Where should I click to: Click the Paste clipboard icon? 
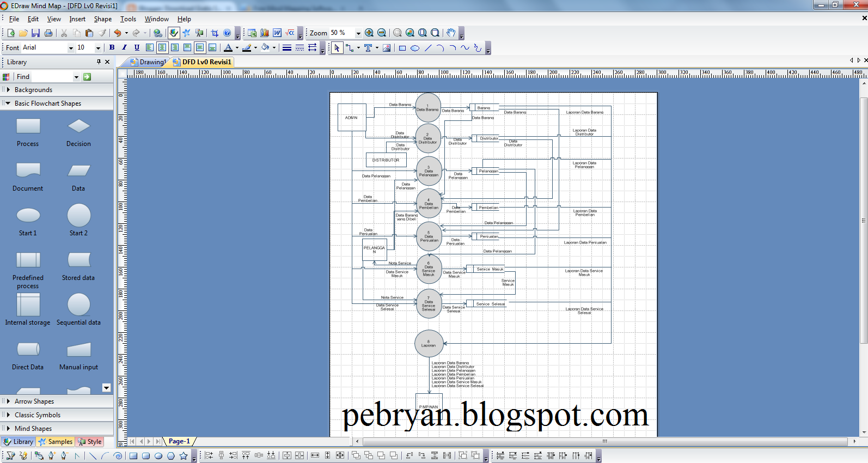[89, 33]
